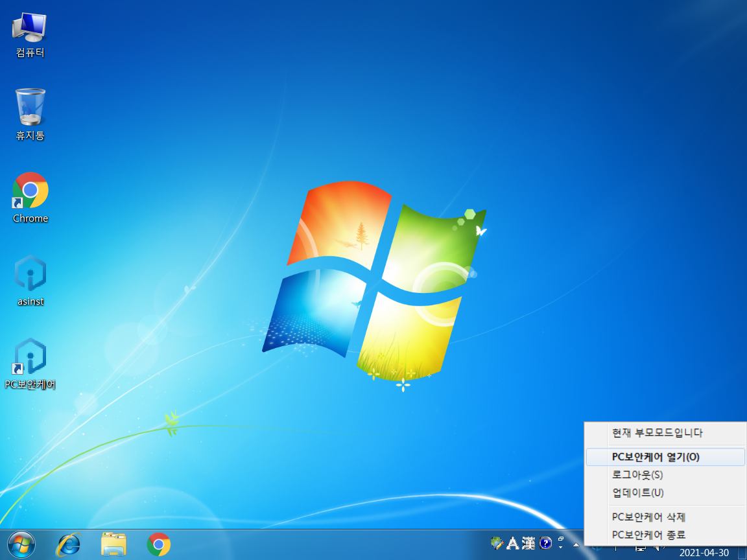Launch Chrome from the taskbar
Viewport: 747px width, 560px height.
(159, 544)
